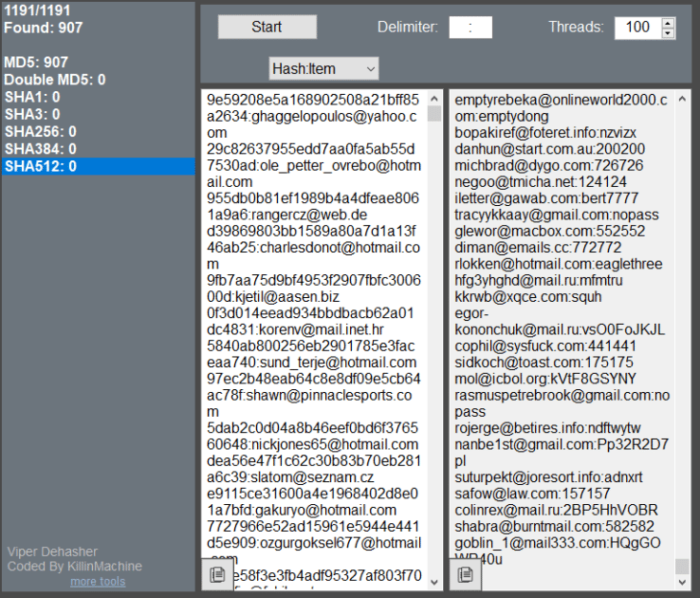700x598 pixels.
Task: Click the copy icon under results list
Action: tap(465, 574)
